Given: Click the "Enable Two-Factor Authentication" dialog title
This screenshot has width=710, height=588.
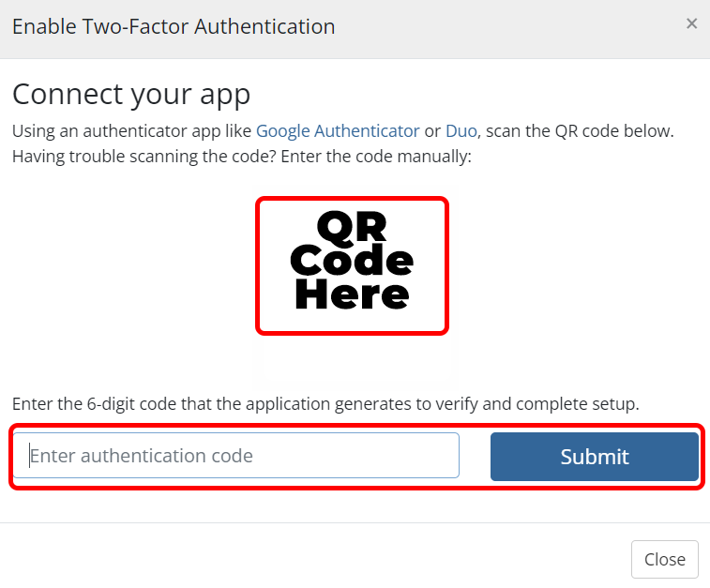Looking at the screenshot, I should (174, 26).
